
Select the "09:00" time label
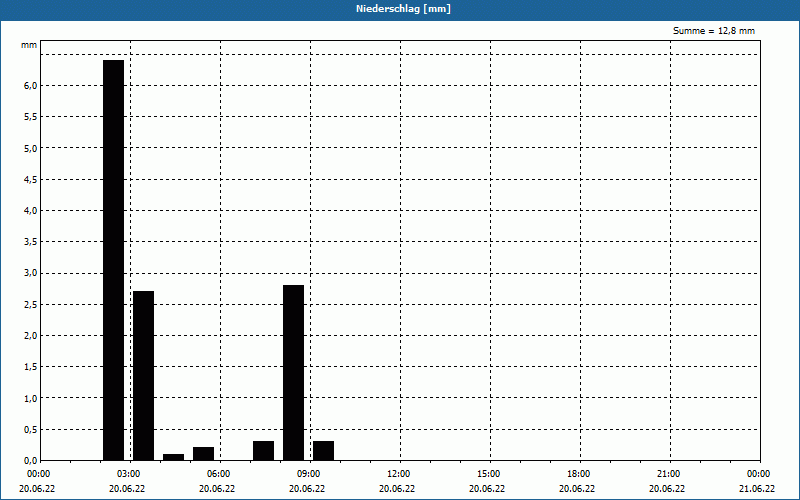pos(308,474)
